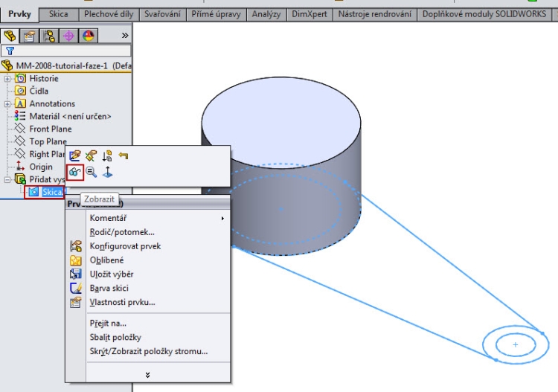The height and width of the screenshot is (392, 558).
Task: Switch to the Přímé úpravy tab
Action: tap(216, 14)
